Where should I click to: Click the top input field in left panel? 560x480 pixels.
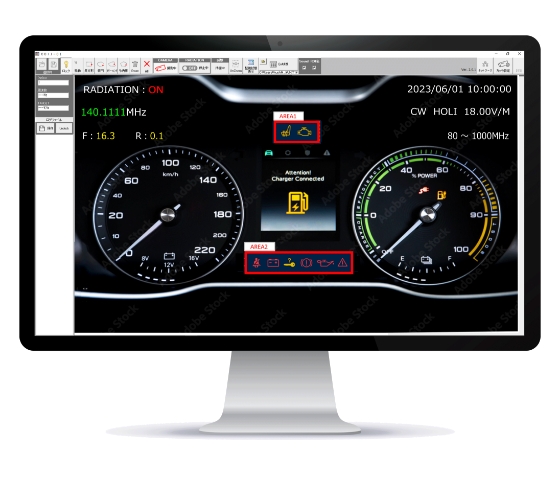tap(53, 83)
